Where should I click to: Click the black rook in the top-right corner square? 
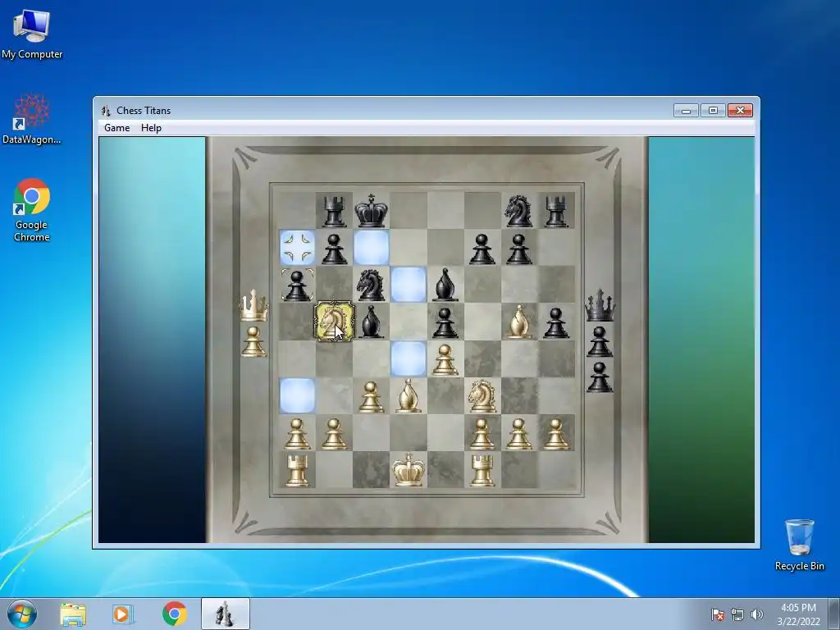tap(556, 211)
